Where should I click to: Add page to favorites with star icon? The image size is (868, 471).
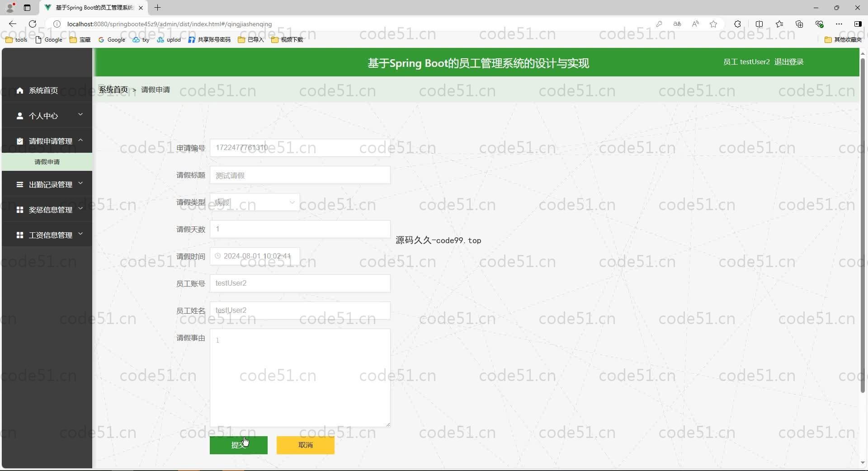pos(713,24)
